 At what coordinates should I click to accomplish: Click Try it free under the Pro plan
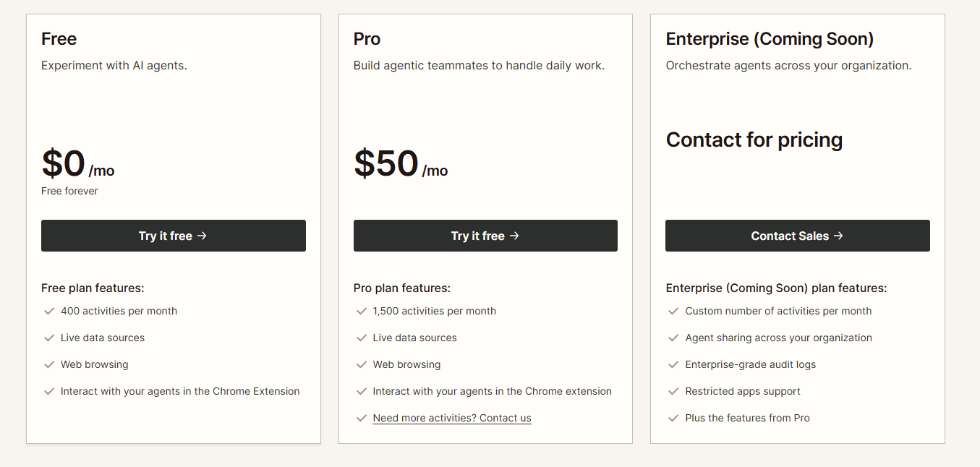coord(485,235)
